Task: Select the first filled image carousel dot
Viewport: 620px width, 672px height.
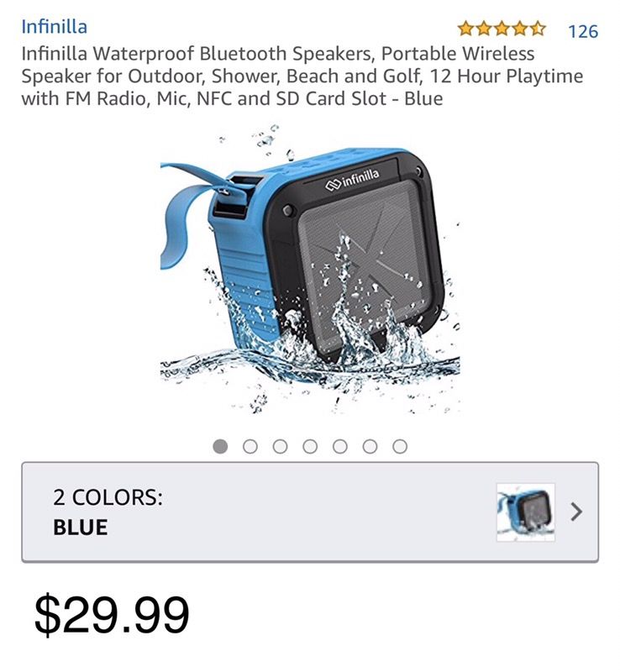Action: [220, 447]
